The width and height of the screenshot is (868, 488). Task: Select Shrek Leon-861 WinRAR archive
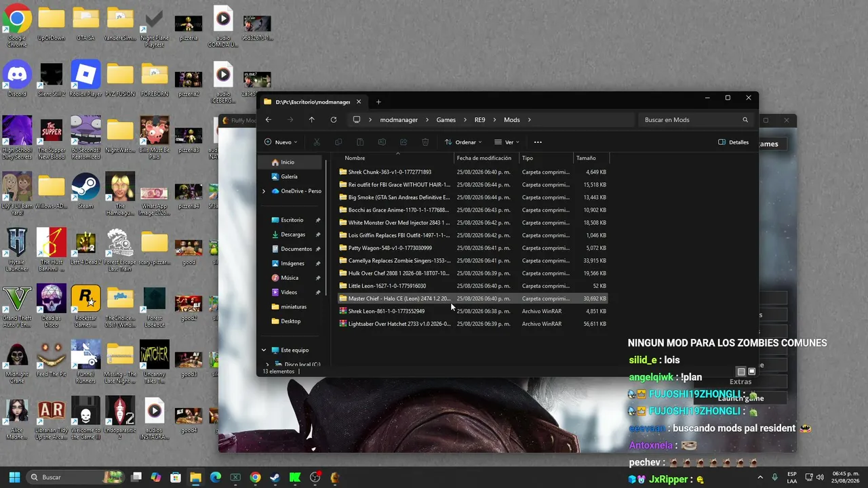[473, 311]
